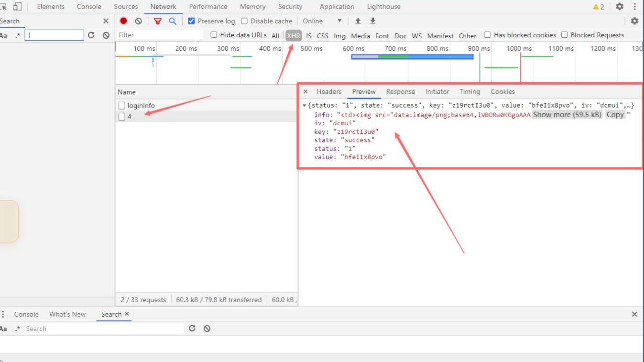Focus the top search panel input box
The height and width of the screenshot is (362, 644).
[x=55, y=35]
